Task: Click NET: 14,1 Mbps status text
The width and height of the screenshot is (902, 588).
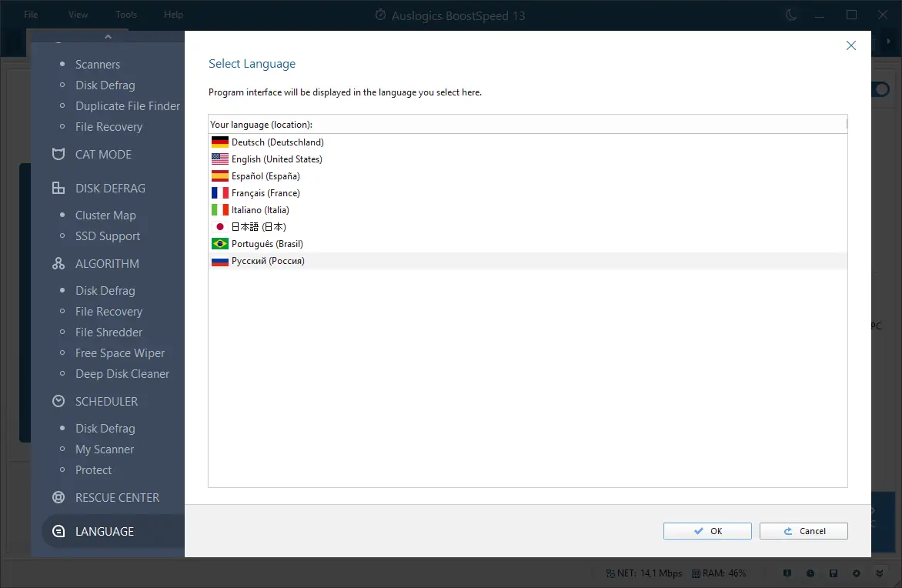Action: (x=650, y=573)
